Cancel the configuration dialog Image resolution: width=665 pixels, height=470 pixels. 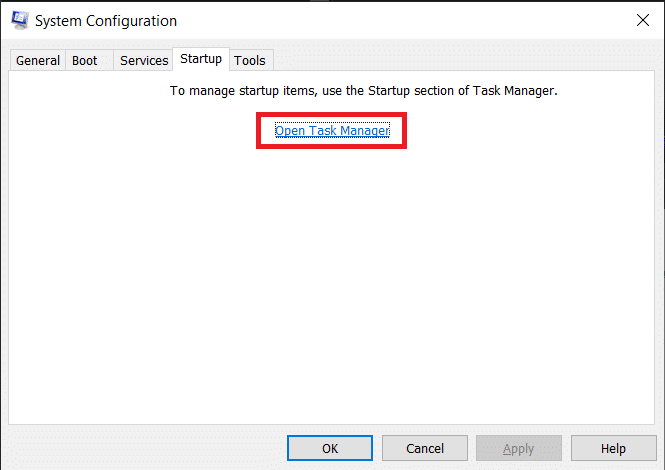click(426, 449)
